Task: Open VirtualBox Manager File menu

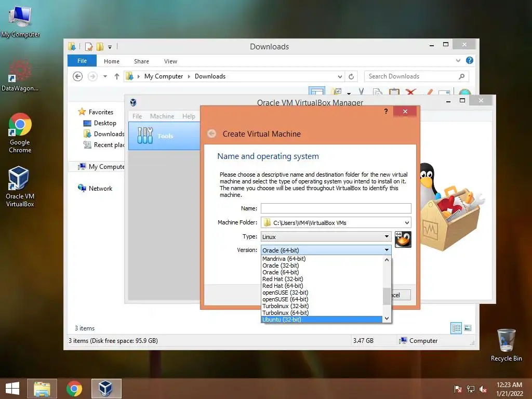Action: 137,116
